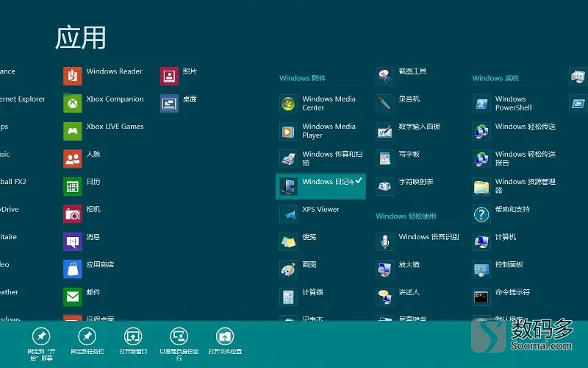Choose 打开新窗口 in the bottom bar
This screenshot has height=368, width=588.
point(133,341)
